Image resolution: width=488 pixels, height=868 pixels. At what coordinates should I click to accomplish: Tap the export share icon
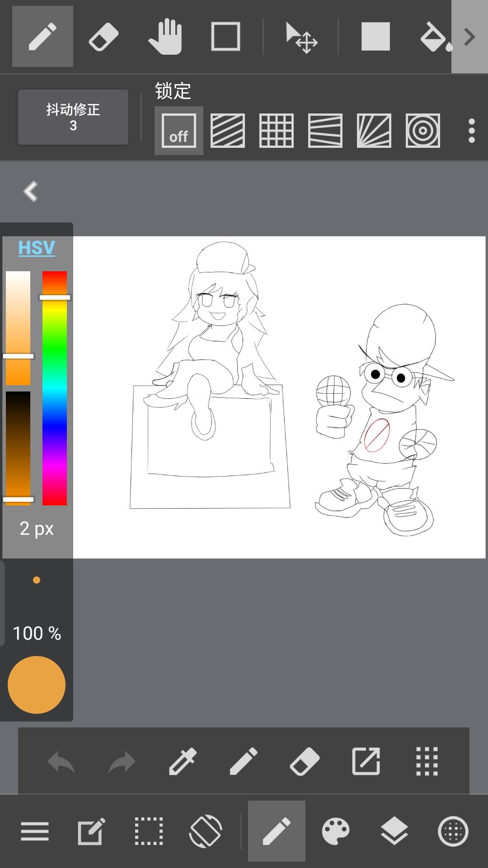366,762
